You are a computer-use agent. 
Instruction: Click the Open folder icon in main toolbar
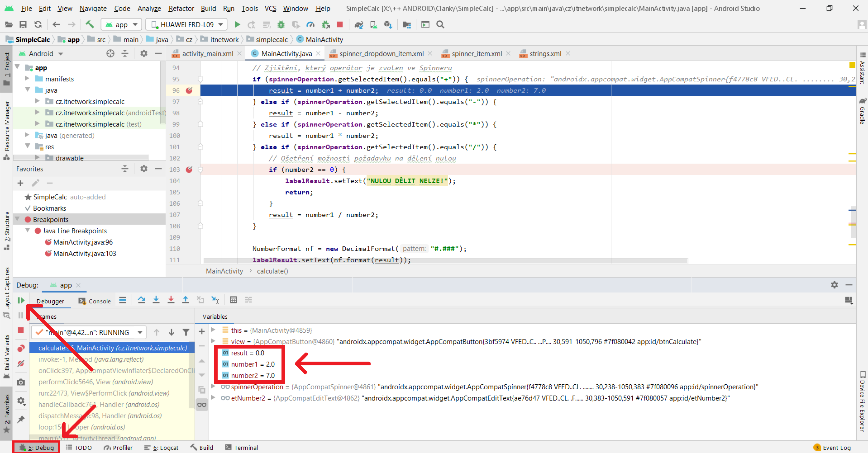[9, 24]
